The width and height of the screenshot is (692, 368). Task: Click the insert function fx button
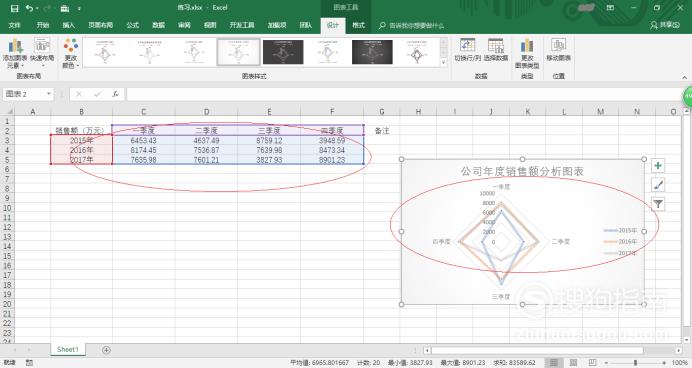pos(115,94)
